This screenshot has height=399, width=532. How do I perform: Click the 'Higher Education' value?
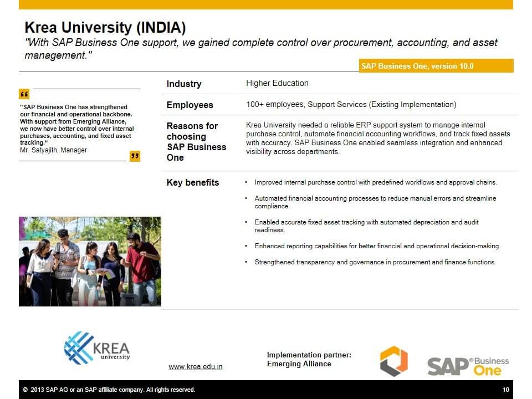coord(277,83)
